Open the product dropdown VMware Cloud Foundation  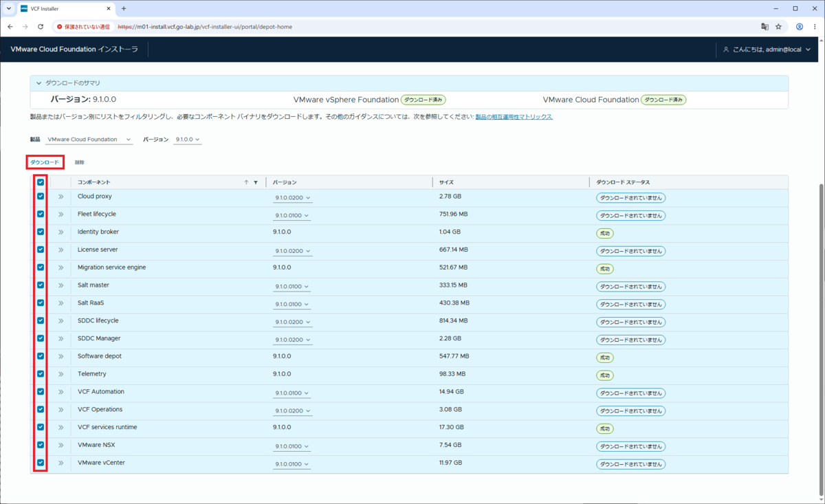tap(89, 140)
